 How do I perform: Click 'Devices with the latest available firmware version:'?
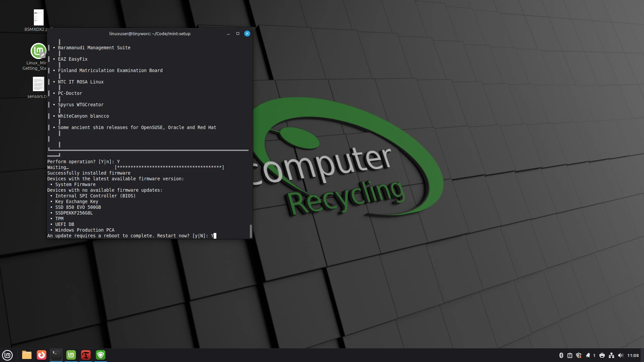click(116, 179)
